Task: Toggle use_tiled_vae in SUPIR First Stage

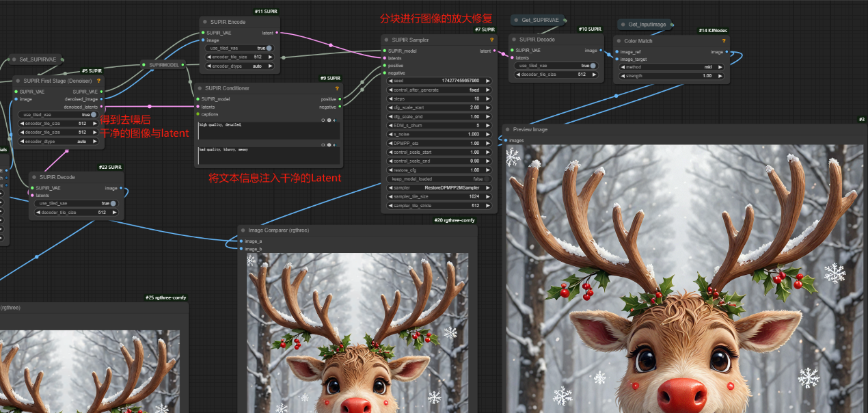Action: [94, 114]
